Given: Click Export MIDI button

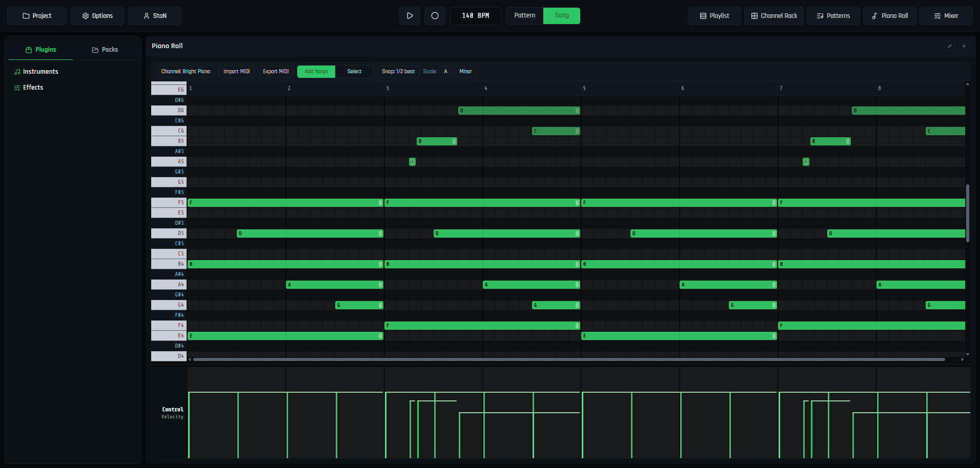Looking at the screenshot, I should pyautogui.click(x=276, y=72).
